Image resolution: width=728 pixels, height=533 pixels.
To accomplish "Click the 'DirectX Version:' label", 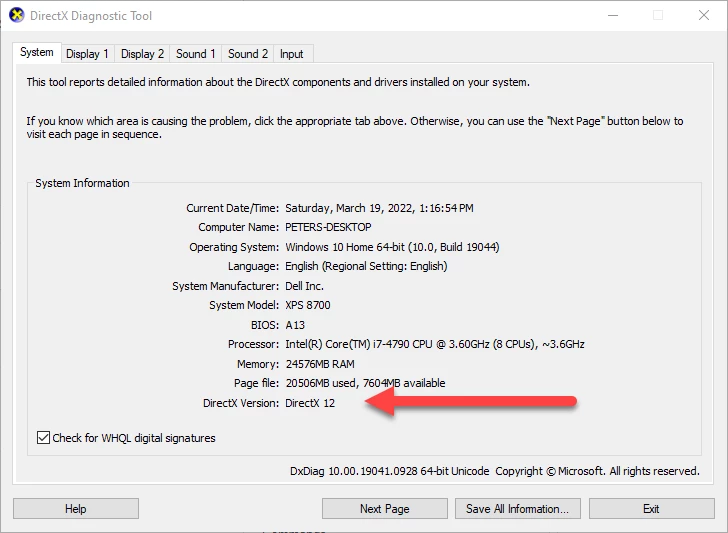I will 241,403.
